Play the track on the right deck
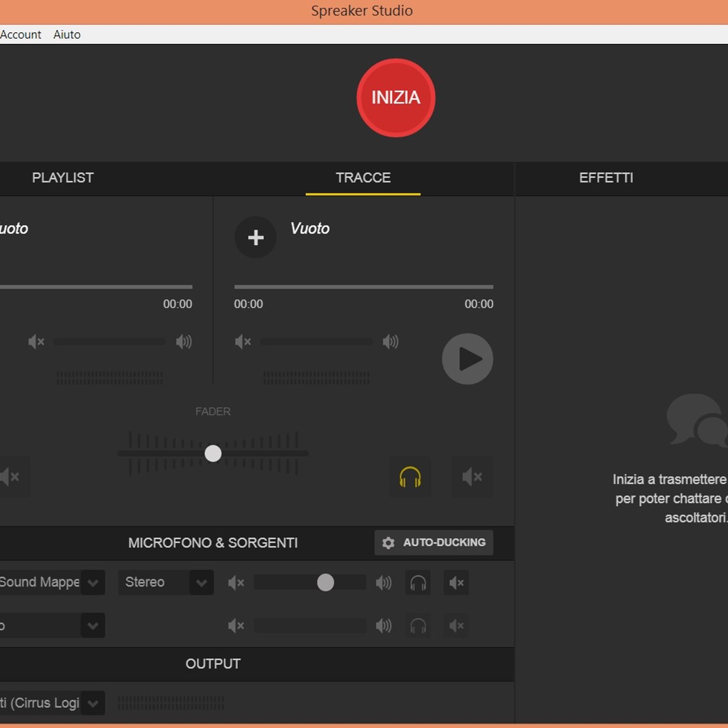 click(467, 359)
